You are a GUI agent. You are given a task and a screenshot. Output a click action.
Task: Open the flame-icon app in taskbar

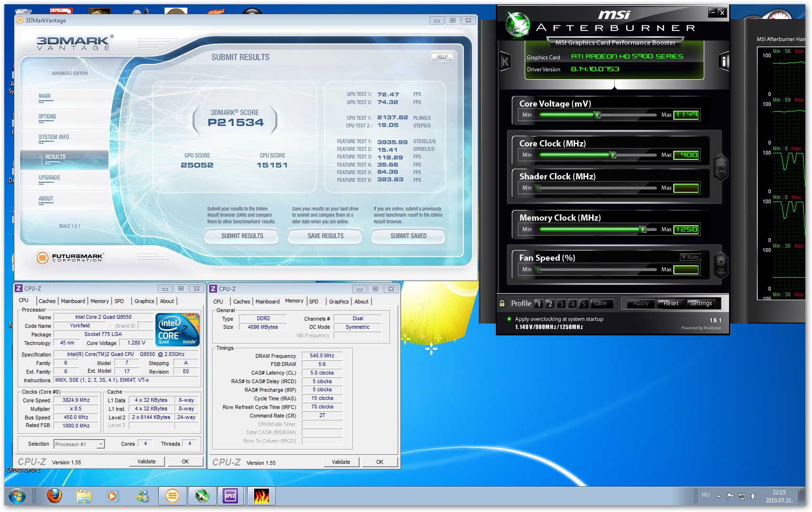(x=261, y=496)
